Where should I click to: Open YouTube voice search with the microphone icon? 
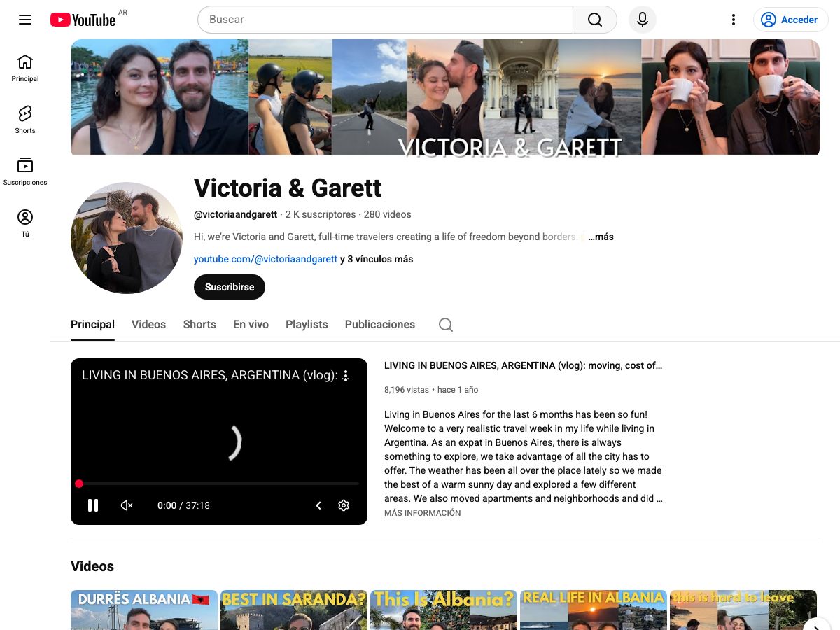pos(642,20)
